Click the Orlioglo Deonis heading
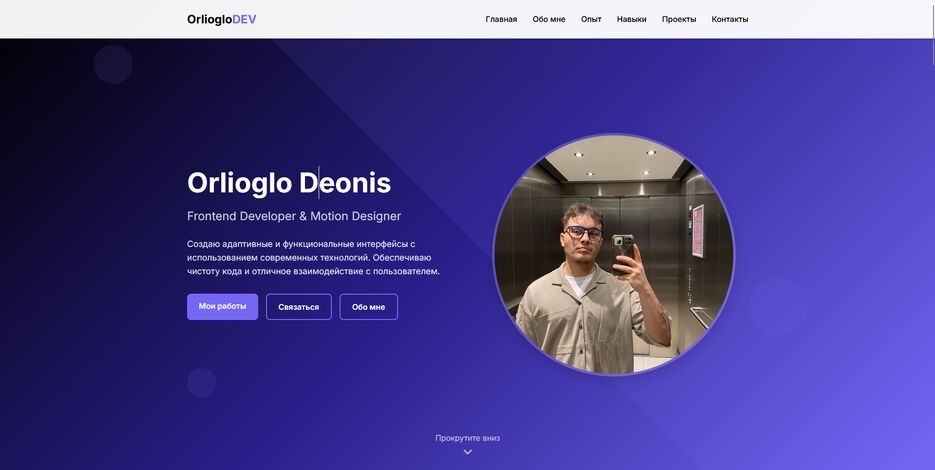The height and width of the screenshot is (470, 935). coord(289,183)
